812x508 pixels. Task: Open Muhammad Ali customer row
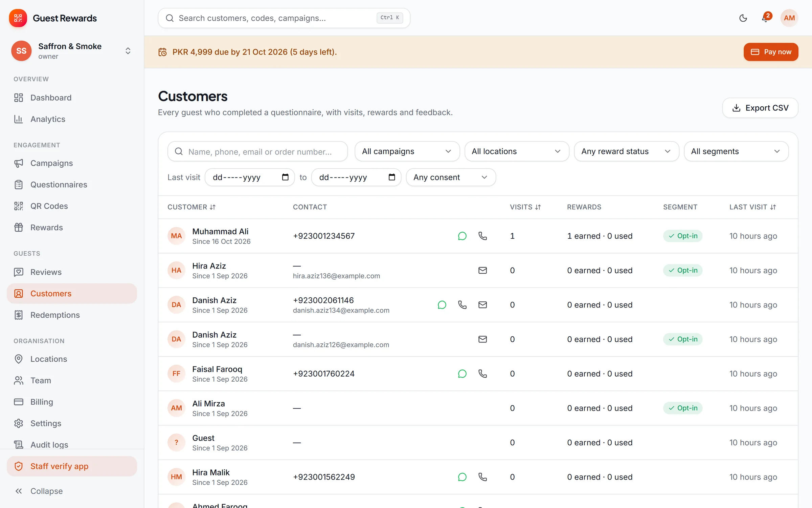click(478, 236)
